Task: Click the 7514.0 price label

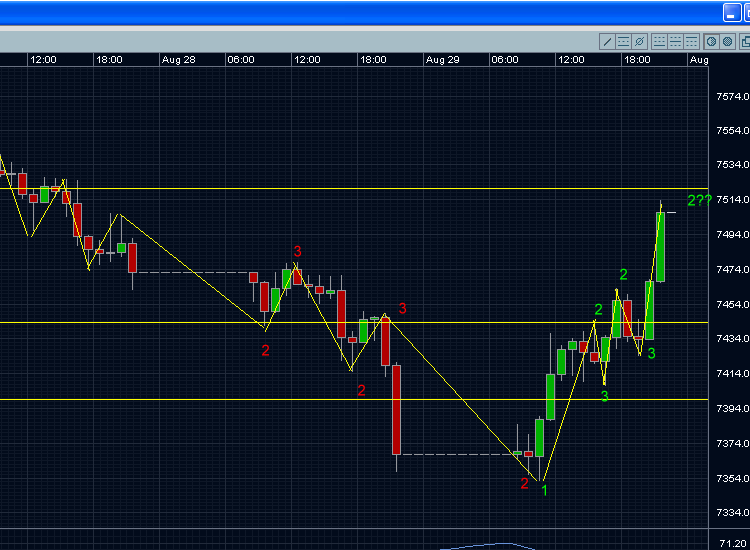Action: 732,199
